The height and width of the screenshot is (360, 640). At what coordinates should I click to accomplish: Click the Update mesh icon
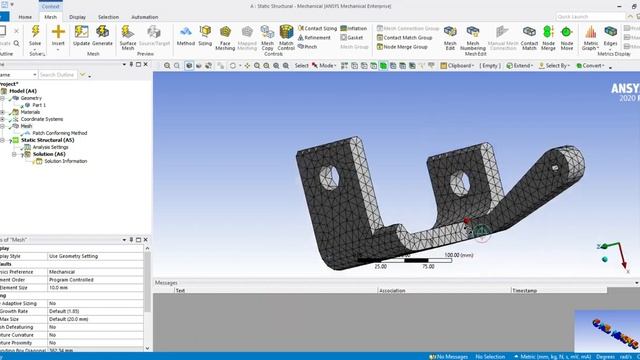pos(81,32)
